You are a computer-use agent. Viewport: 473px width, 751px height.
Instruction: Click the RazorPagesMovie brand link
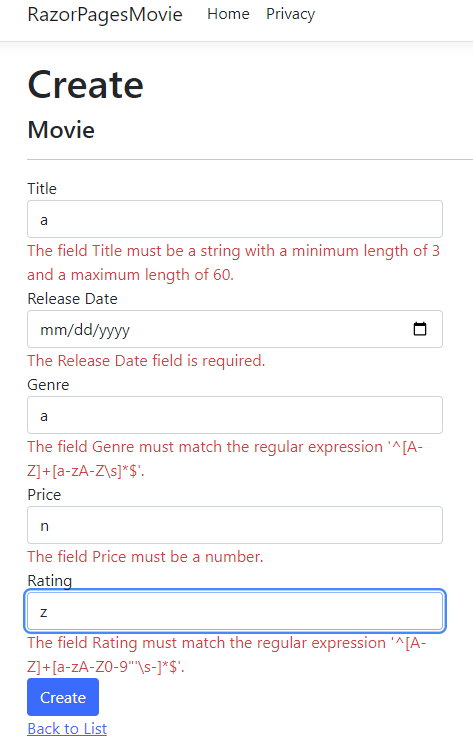coord(105,14)
